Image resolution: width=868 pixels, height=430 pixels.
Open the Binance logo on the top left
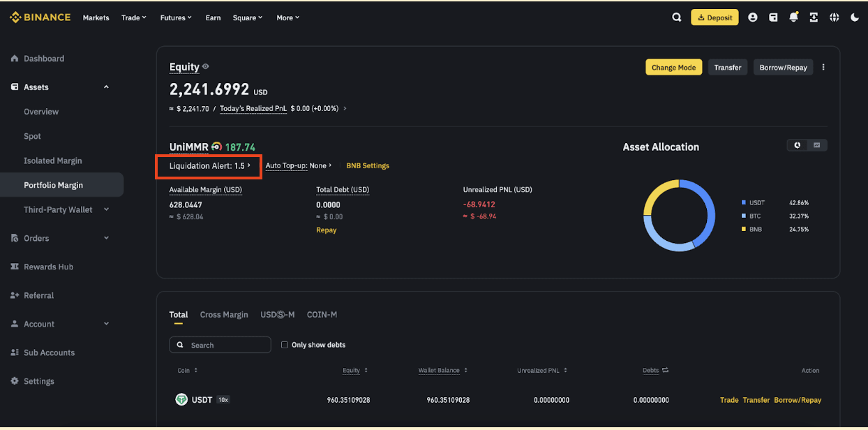tap(40, 17)
